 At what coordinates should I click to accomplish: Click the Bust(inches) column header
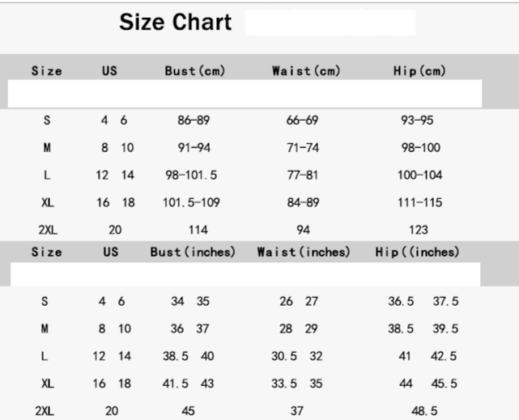(193, 252)
